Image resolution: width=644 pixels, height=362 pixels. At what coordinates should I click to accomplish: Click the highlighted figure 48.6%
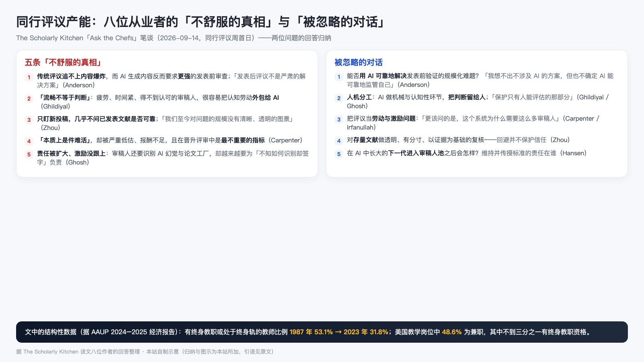(x=452, y=332)
